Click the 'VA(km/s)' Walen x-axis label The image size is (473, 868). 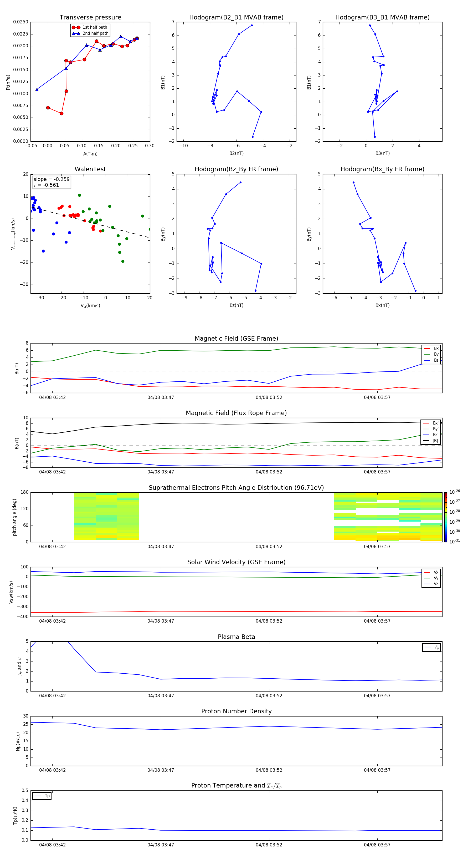coord(90,306)
